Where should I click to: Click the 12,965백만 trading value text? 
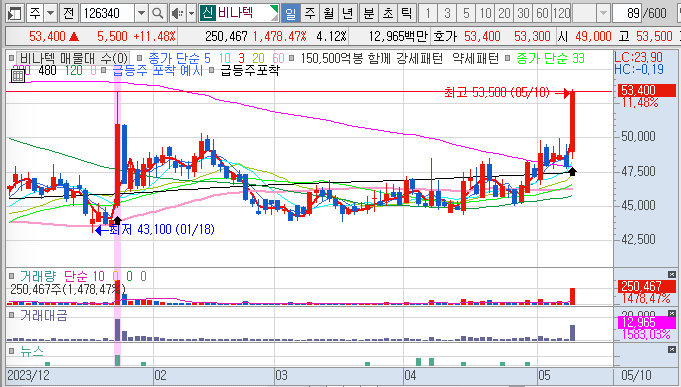[398, 36]
